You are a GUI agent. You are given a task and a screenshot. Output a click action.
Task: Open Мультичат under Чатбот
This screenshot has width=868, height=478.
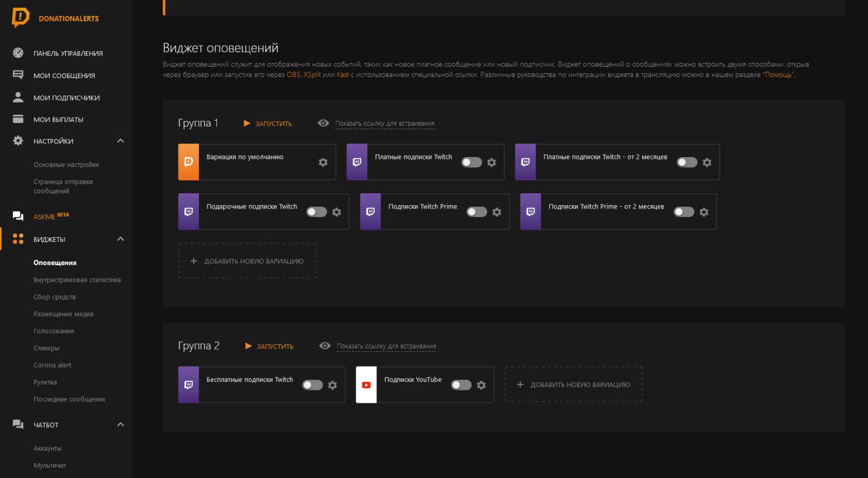pyautogui.click(x=50, y=466)
